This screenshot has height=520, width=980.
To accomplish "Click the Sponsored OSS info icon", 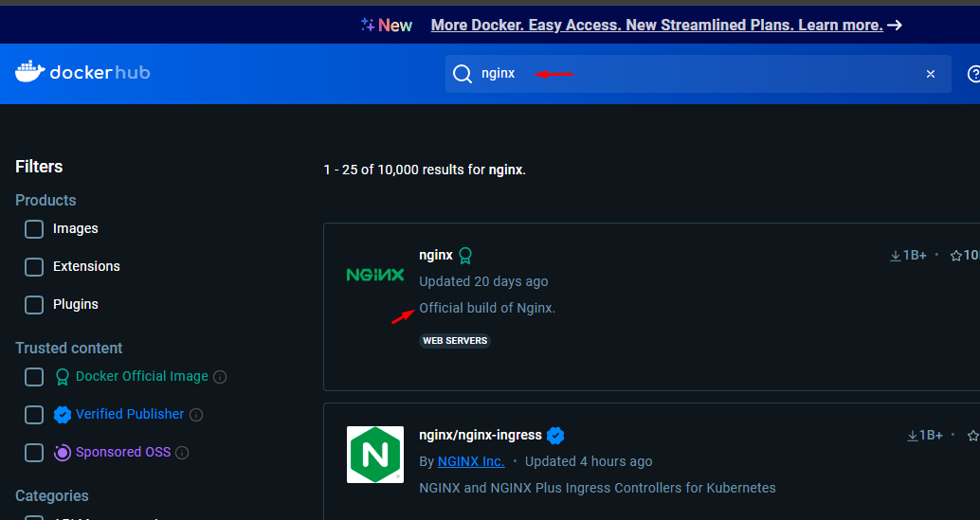I will click(x=182, y=453).
